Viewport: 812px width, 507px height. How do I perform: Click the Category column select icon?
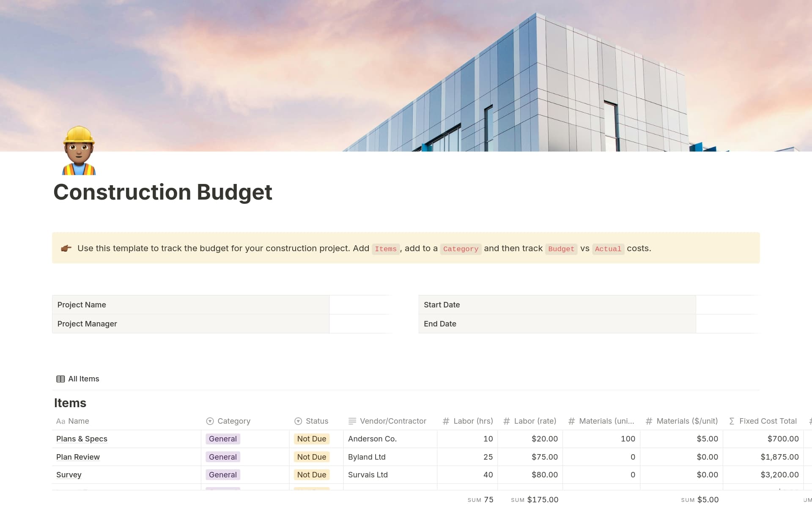tap(210, 421)
